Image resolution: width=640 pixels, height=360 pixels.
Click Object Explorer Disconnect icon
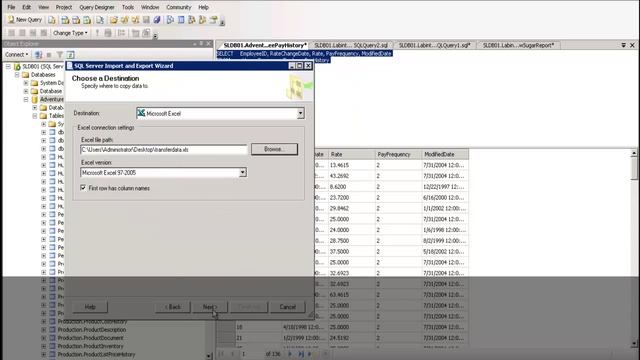[38, 54]
